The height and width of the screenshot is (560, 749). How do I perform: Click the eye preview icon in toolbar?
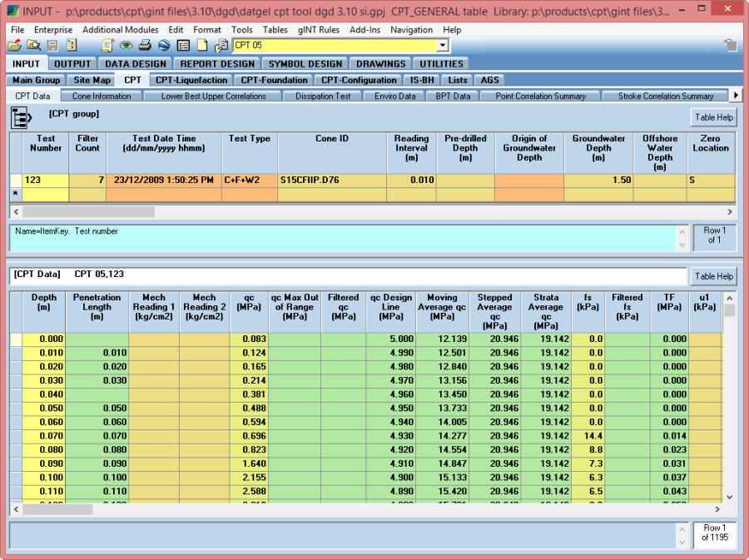tap(126, 46)
